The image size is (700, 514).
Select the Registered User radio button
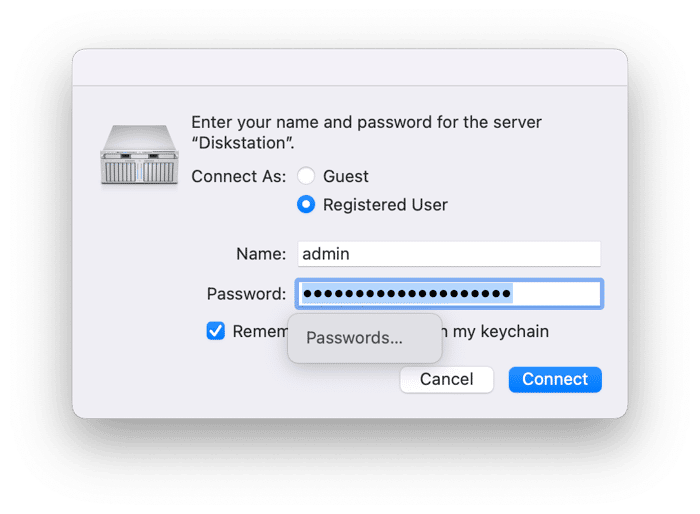point(305,205)
